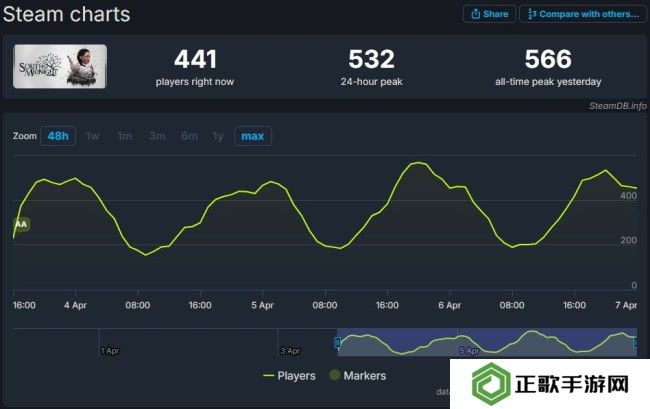
Task: Toggle the Markers series in legend
Action: pos(358,375)
